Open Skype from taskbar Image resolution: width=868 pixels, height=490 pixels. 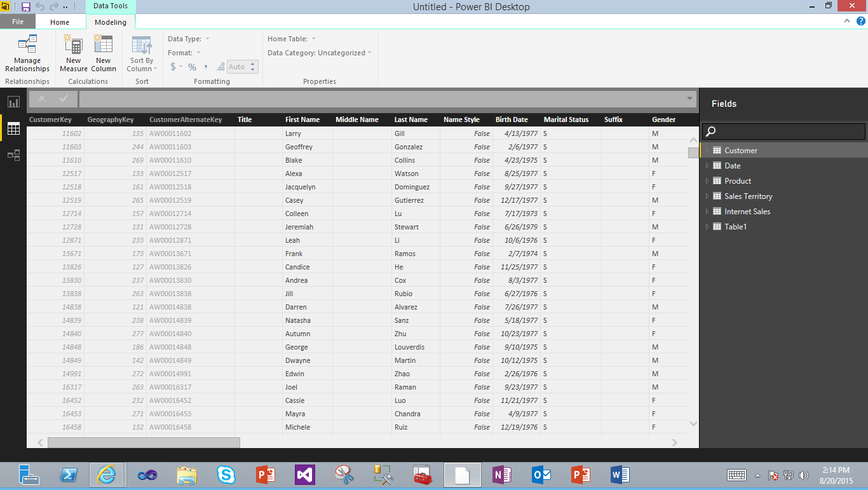(x=226, y=475)
